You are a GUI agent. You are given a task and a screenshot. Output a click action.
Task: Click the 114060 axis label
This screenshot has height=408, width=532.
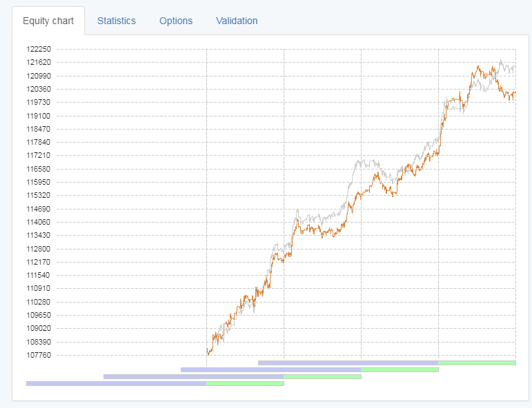(x=39, y=223)
